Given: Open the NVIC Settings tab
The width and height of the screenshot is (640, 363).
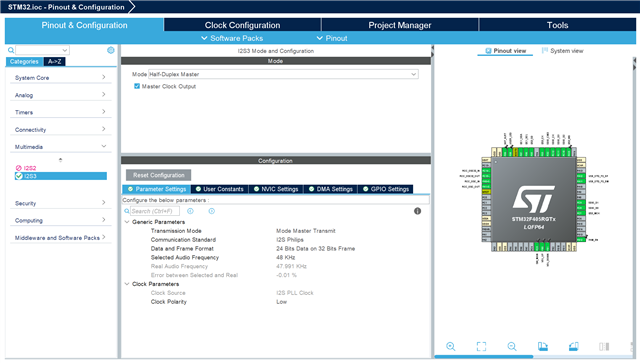Looking at the screenshot, I should 276,189.
